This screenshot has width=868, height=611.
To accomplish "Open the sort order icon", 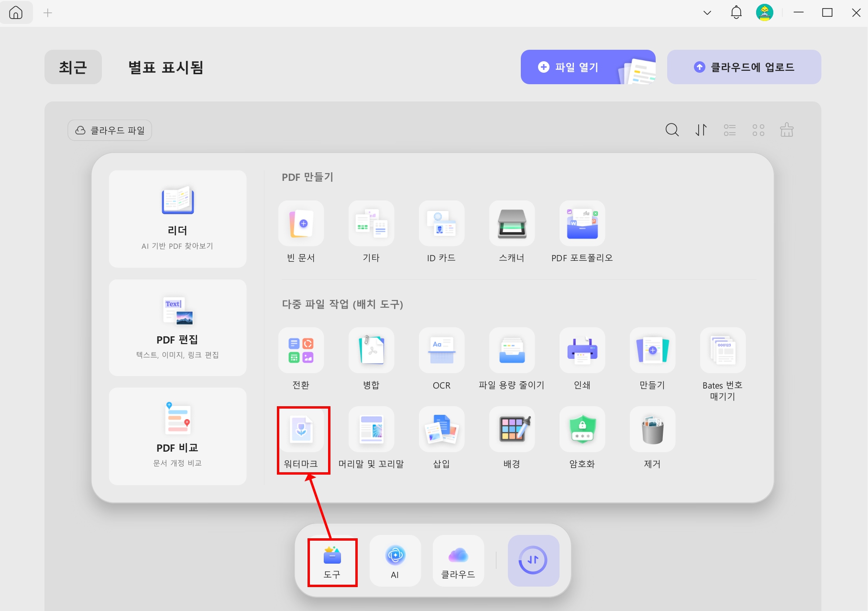I will tap(701, 130).
